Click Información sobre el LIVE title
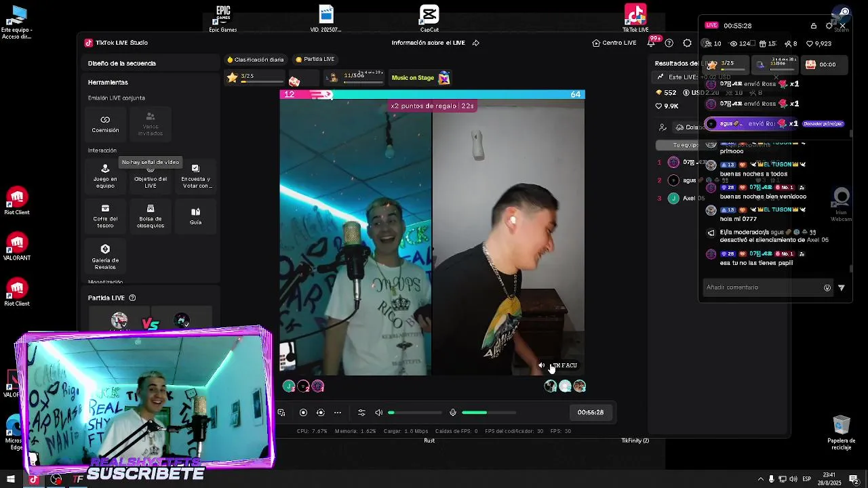868x488 pixels. tap(429, 43)
